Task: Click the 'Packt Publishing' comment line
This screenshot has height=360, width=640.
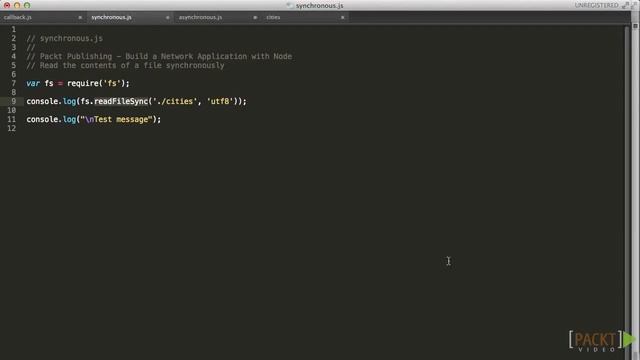Action: pos(159,56)
